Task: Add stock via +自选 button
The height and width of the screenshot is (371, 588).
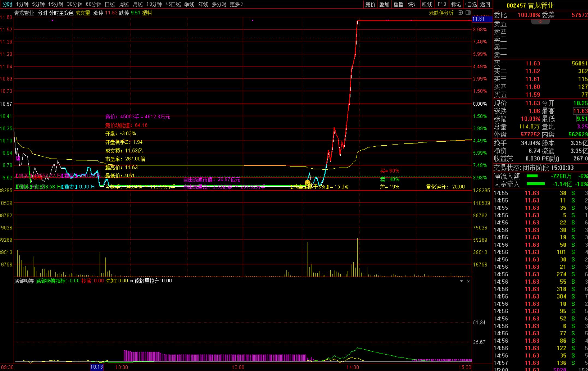Action: point(471,4)
